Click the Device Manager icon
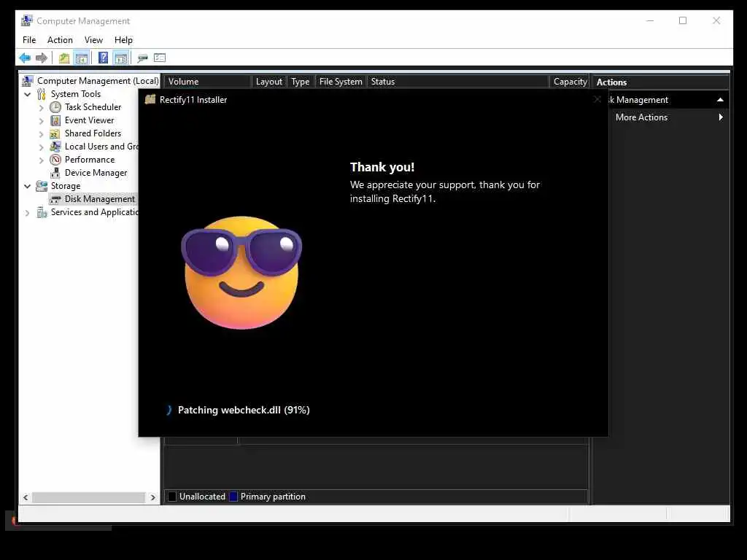Viewport: 747px width, 560px height. tap(55, 173)
